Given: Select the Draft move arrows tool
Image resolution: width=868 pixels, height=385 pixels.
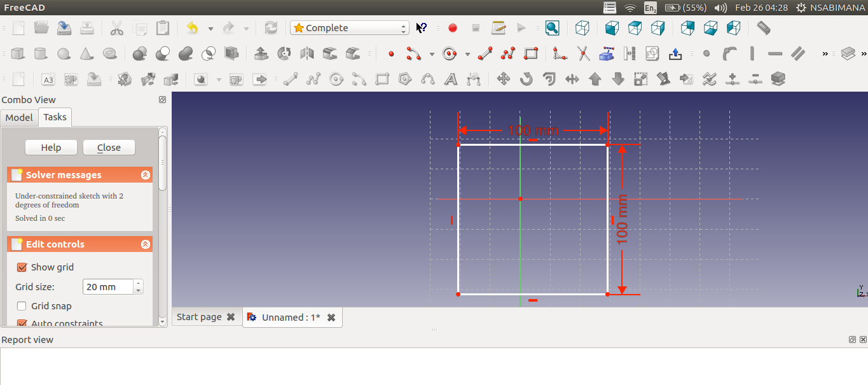Looking at the screenshot, I should (x=503, y=79).
